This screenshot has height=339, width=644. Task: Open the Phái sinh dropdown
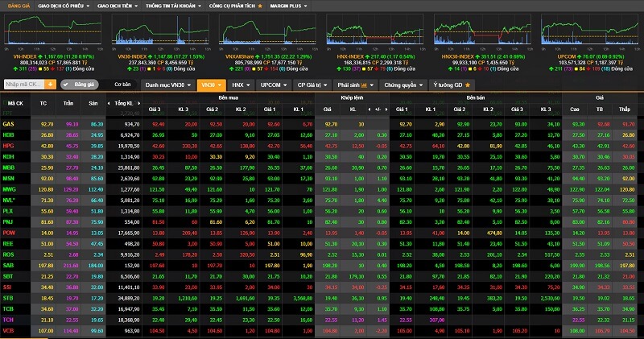[x=354, y=84]
